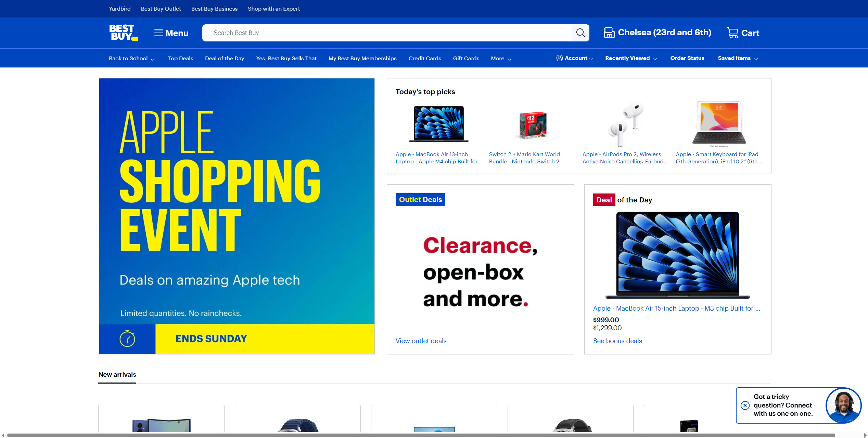Click the horizontal scrollbar
The image size is (868, 438).
pyautogui.click(x=421, y=436)
